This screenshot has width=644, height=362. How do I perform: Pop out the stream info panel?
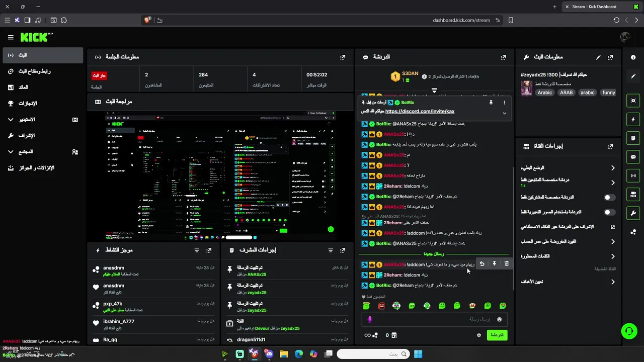(x=610, y=57)
